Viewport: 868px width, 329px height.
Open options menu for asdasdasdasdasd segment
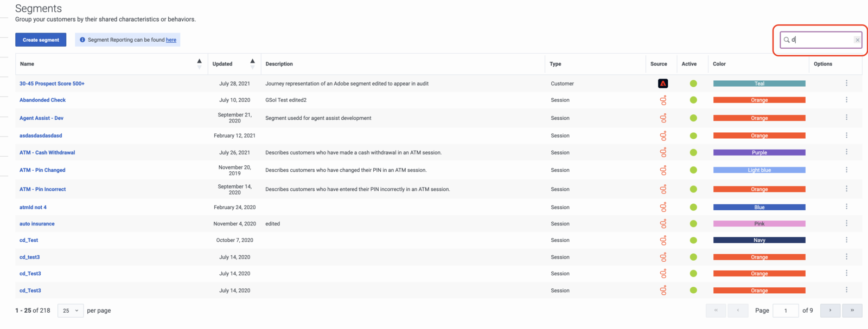pos(846,136)
